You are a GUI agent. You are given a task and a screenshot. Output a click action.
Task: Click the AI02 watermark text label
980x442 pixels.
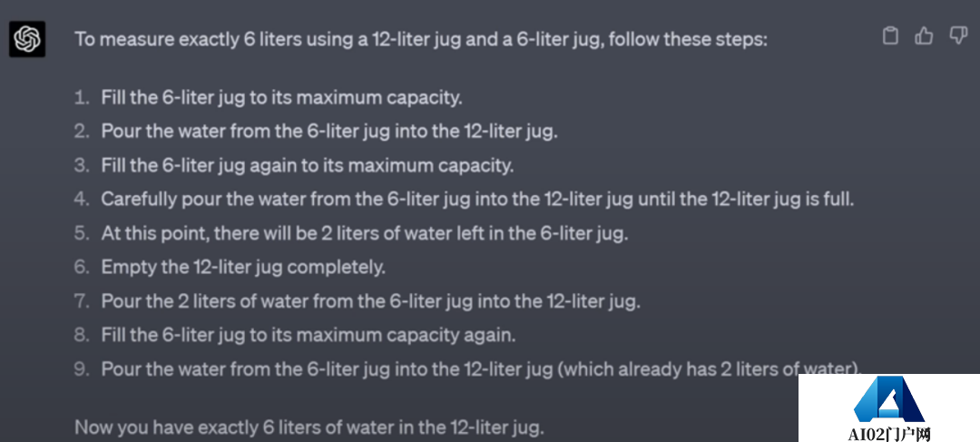pos(889,434)
